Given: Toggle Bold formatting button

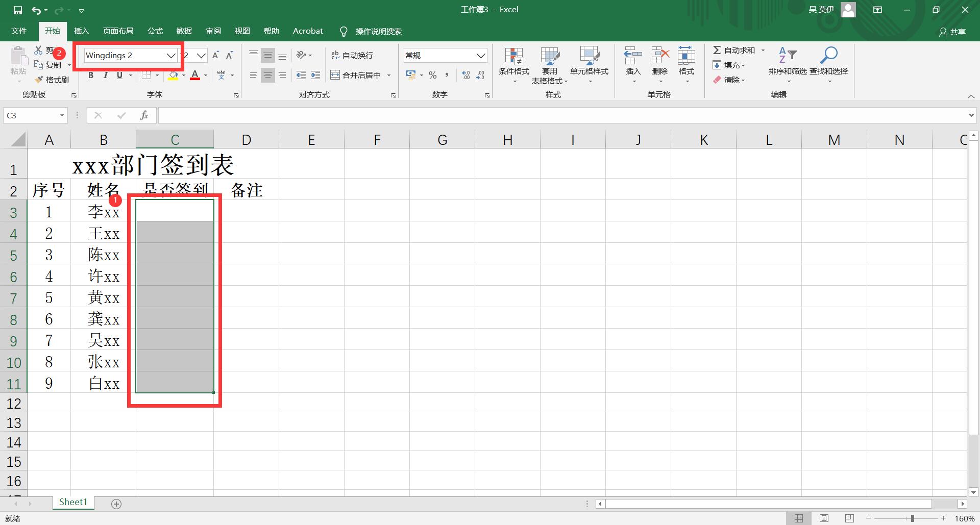Looking at the screenshot, I should (x=91, y=75).
